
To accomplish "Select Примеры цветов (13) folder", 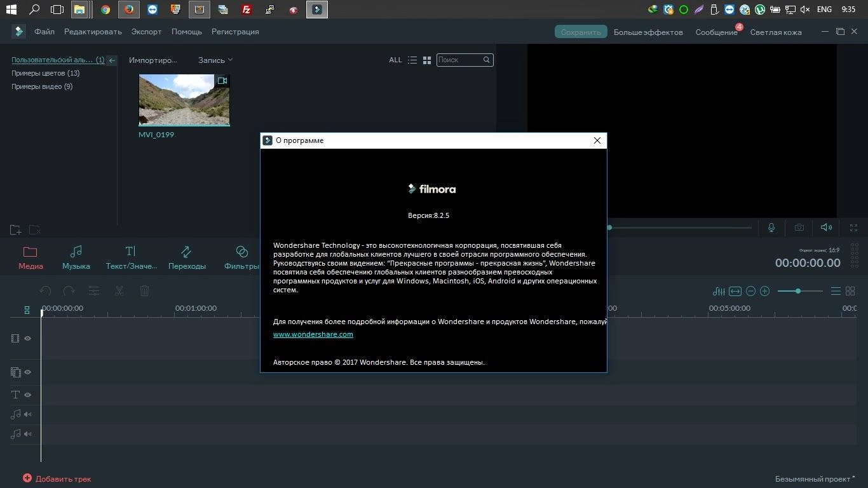I will click(46, 73).
